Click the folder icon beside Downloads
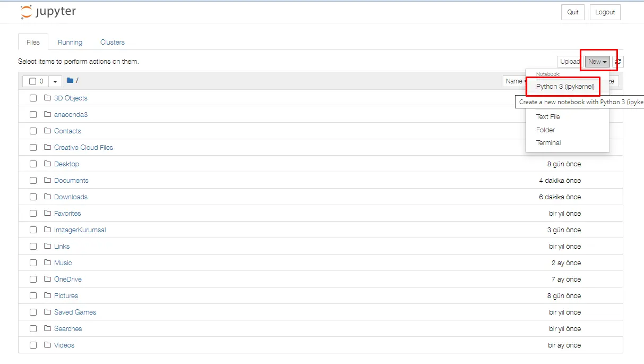The height and width of the screenshot is (364, 644). pos(47,197)
